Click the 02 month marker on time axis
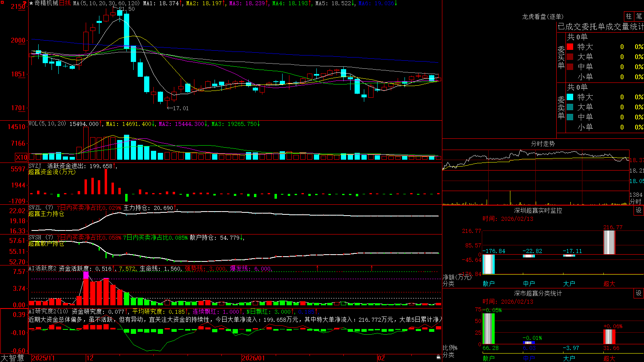 click(381, 358)
